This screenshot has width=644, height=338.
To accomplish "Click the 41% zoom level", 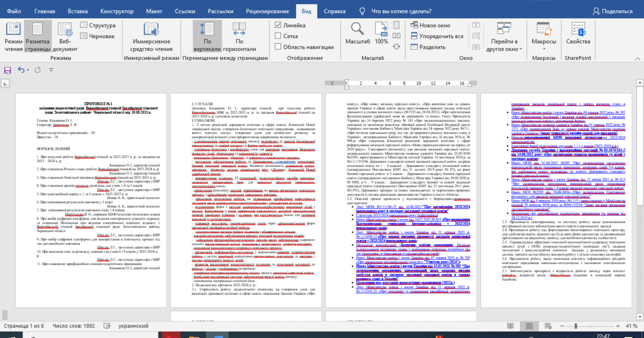I will (631, 326).
